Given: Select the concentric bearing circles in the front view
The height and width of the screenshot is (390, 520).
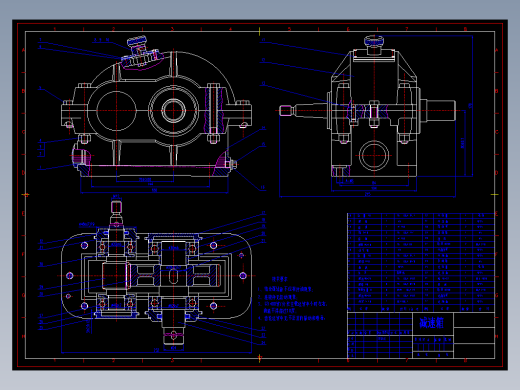Looking at the screenshot, I should (173, 110).
